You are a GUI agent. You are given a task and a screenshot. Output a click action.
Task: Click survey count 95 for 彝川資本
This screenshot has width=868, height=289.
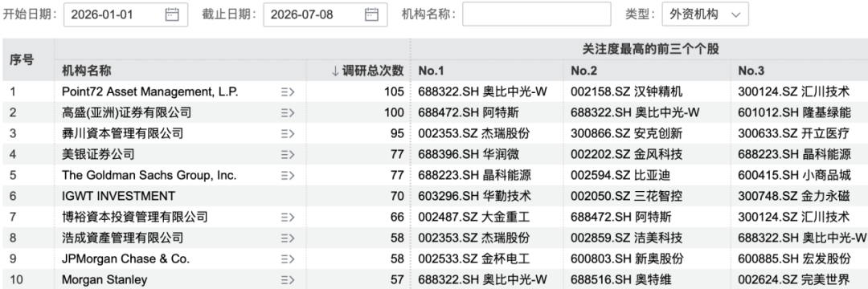[398, 133]
